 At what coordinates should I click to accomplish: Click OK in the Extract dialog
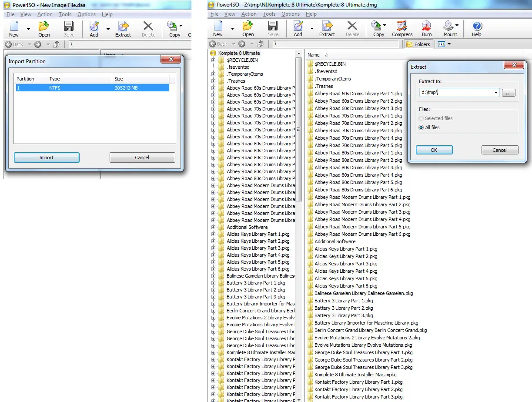(434, 150)
